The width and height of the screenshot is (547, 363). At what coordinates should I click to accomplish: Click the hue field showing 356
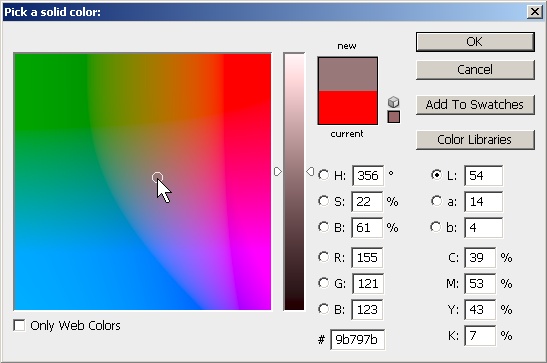pos(368,175)
